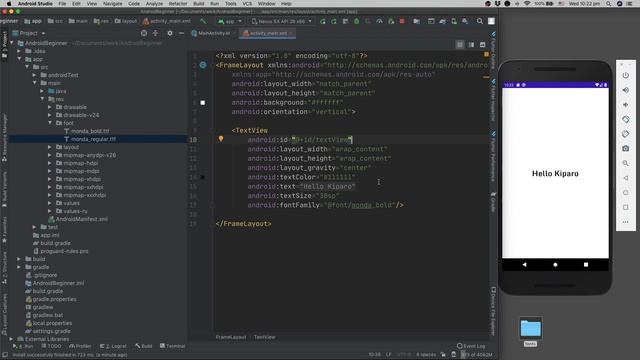The width and height of the screenshot is (640, 360).
Task: Rotate emulator right
Action: (625, 134)
